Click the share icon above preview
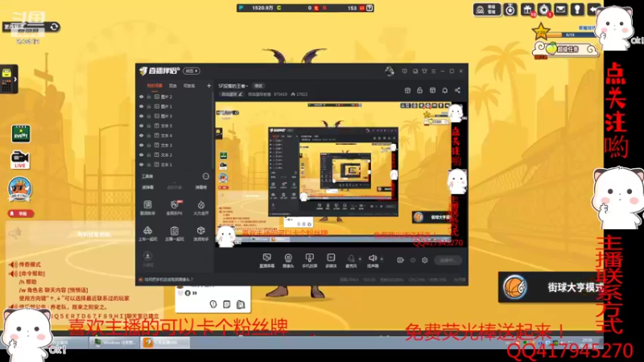Screen dimensions: 644x362 tap(457, 90)
